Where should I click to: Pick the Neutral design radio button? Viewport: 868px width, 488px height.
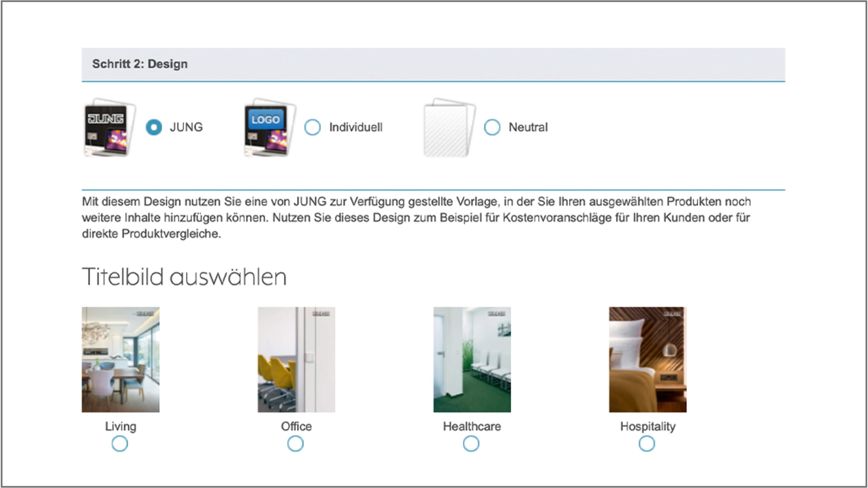click(x=492, y=127)
